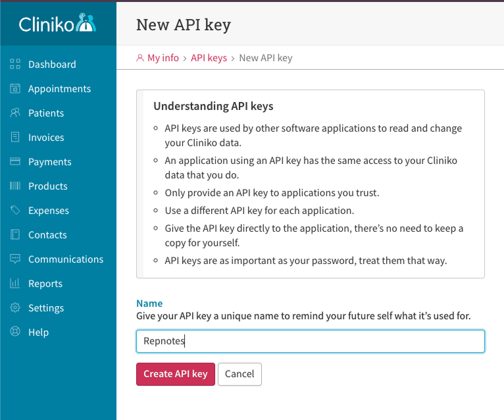
Task: Click bullet text Use a different API key
Action: (259, 210)
